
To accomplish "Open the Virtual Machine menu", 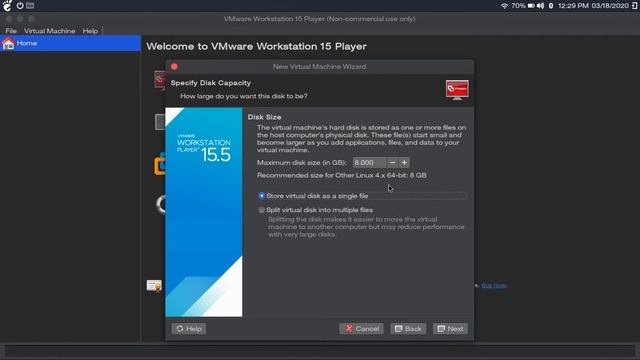I will pyautogui.click(x=49, y=31).
